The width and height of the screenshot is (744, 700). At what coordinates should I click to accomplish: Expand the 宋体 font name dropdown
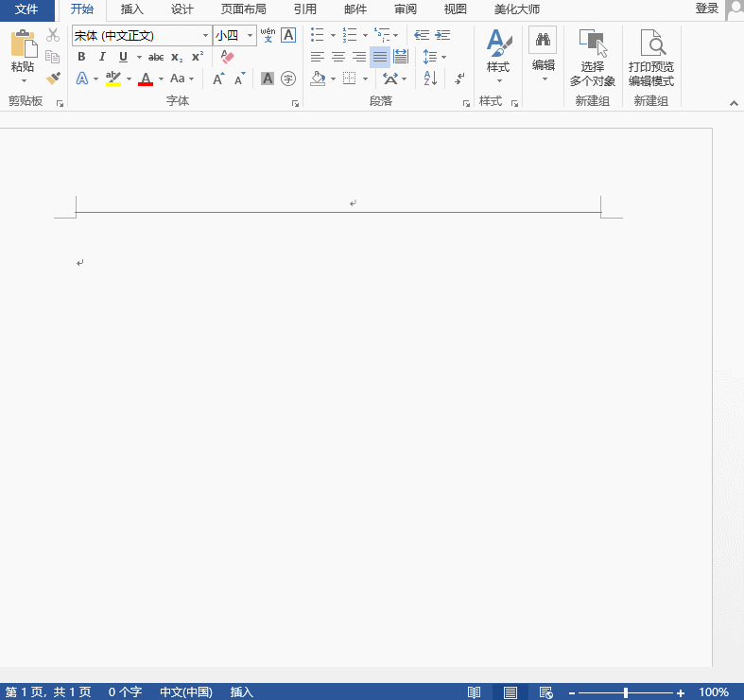[x=205, y=36]
